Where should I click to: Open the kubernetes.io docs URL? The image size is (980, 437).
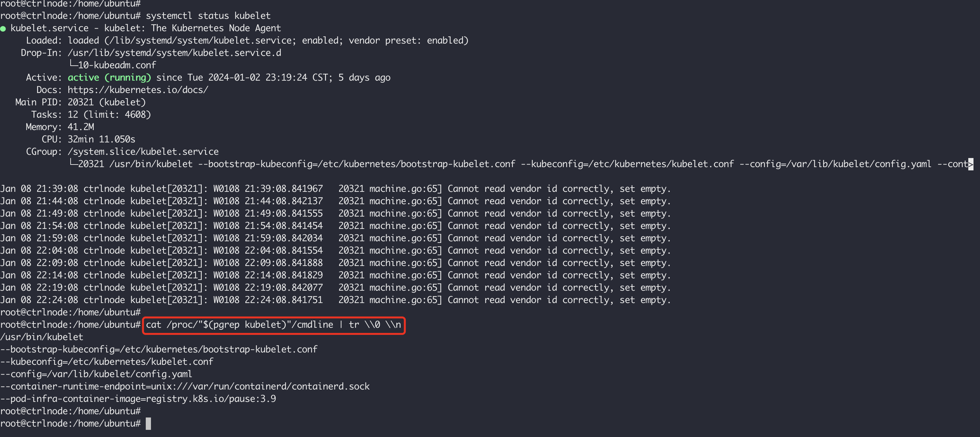(138, 90)
